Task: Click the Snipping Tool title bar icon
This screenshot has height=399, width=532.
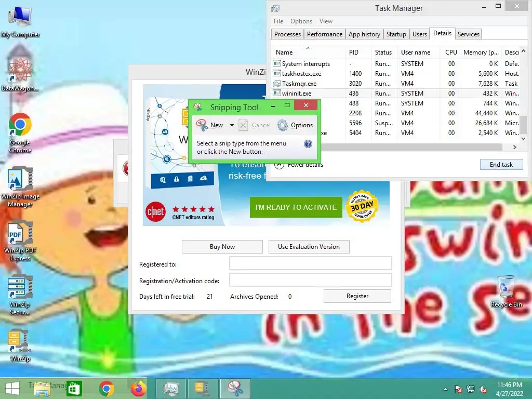Action: 198,107
